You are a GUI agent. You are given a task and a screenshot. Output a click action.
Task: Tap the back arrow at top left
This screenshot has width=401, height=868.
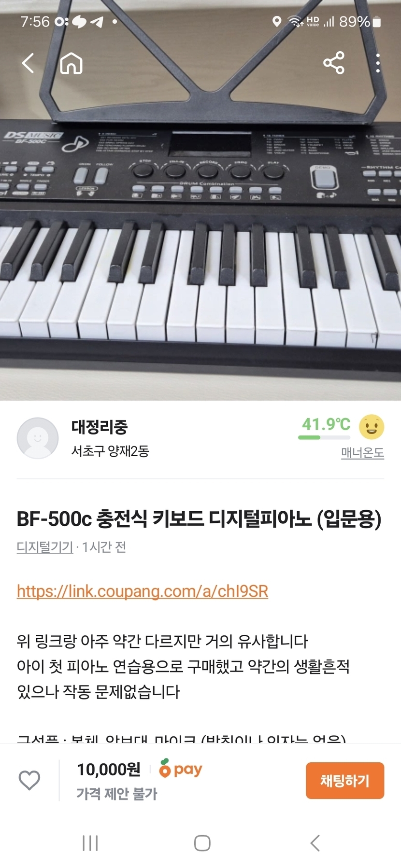pos(28,63)
